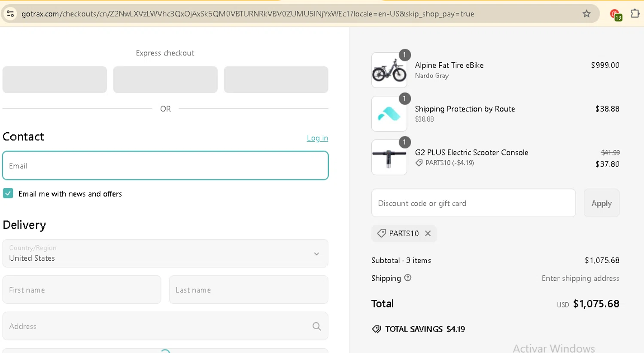Uncheck Email me with news and offers
The image size is (644, 353).
tap(8, 193)
